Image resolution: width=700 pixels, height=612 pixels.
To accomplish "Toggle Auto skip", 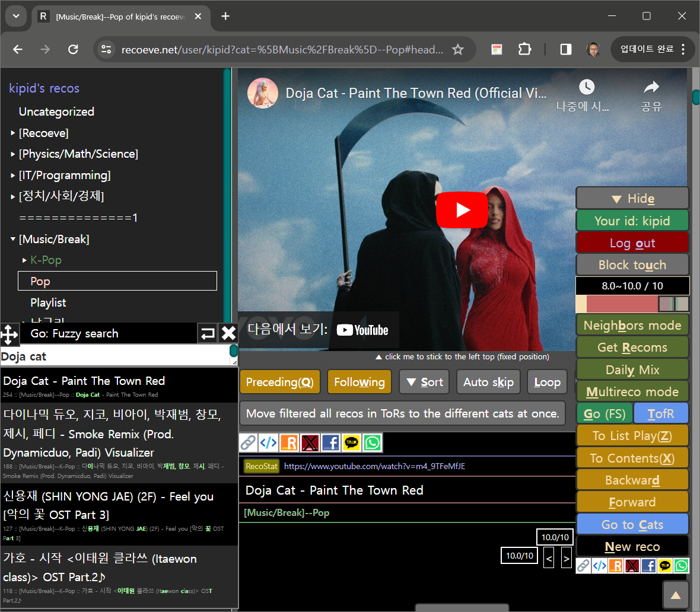I will click(488, 382).
